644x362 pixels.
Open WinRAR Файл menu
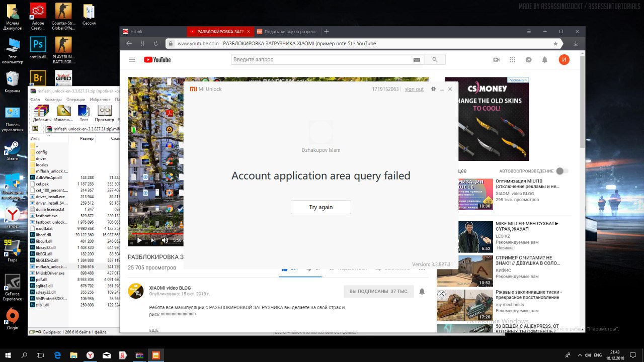(x=35, y=100)
